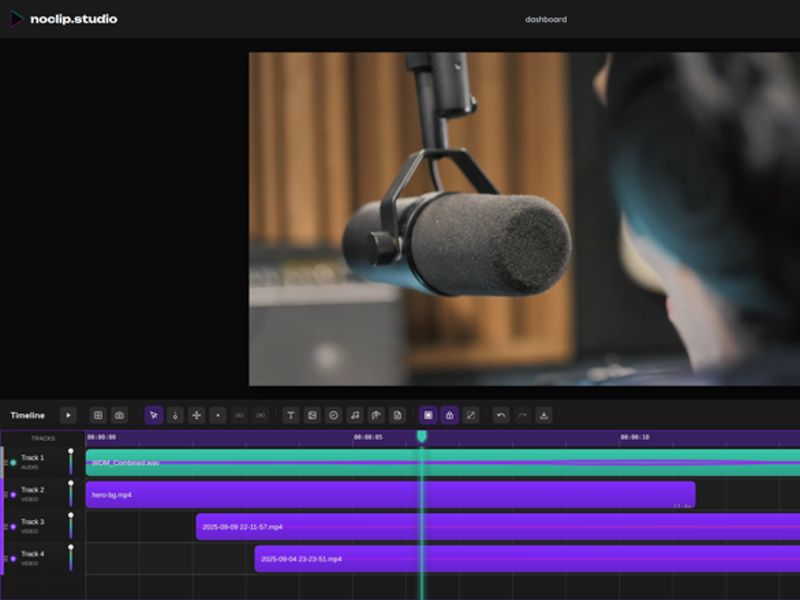
Task: Collapse the TRACKS panel header
Action: [42, 438]
